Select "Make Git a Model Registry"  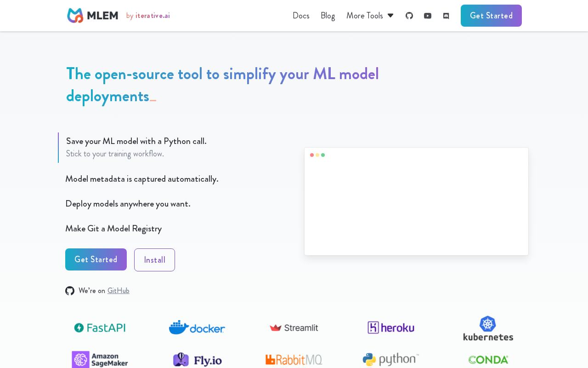113,229
